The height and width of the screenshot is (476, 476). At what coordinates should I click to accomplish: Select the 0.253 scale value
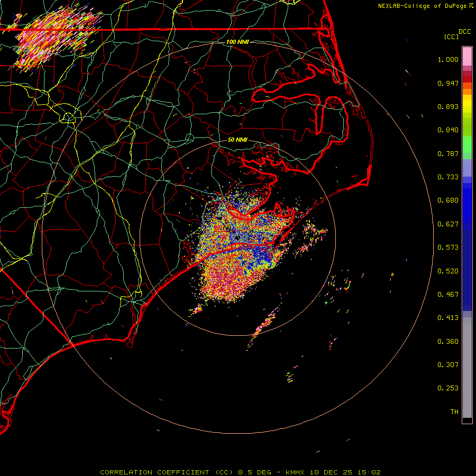coord(448,388)
